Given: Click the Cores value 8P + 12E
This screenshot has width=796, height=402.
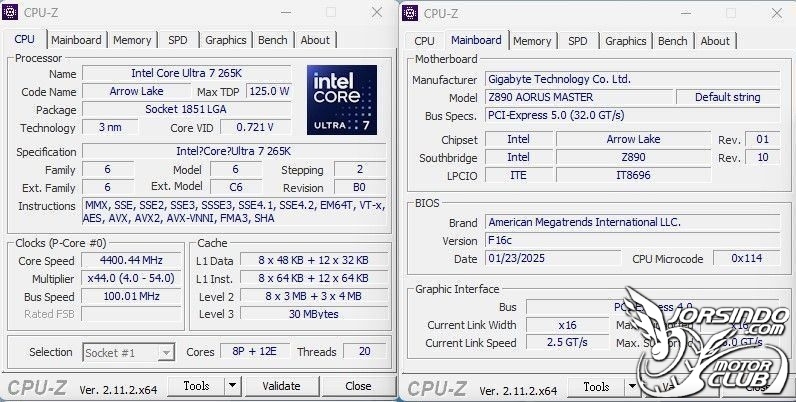Looking at the screenshot, I should 255,351.
